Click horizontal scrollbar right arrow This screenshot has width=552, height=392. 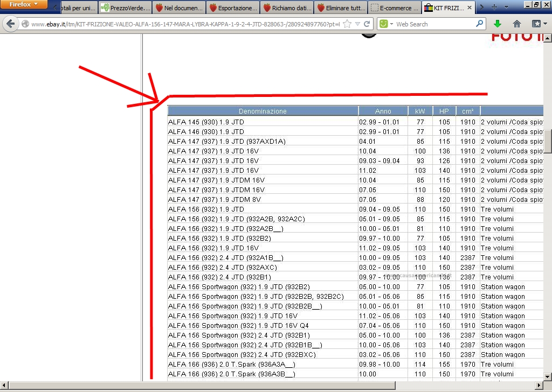click(539, 386)
